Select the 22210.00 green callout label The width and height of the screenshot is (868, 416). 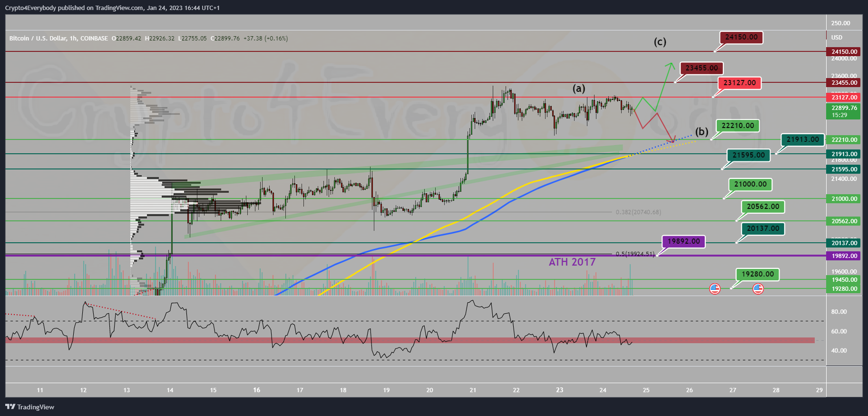click(738, 126)
